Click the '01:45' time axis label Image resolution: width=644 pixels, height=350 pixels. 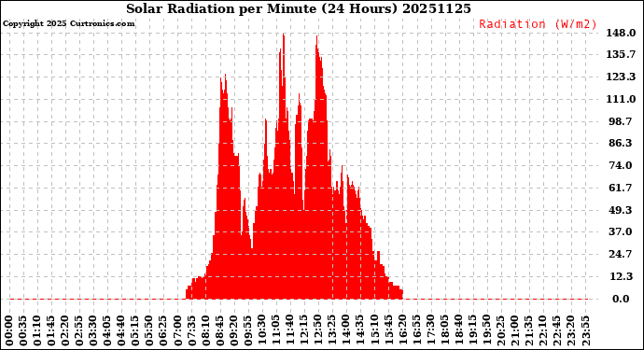51,331
